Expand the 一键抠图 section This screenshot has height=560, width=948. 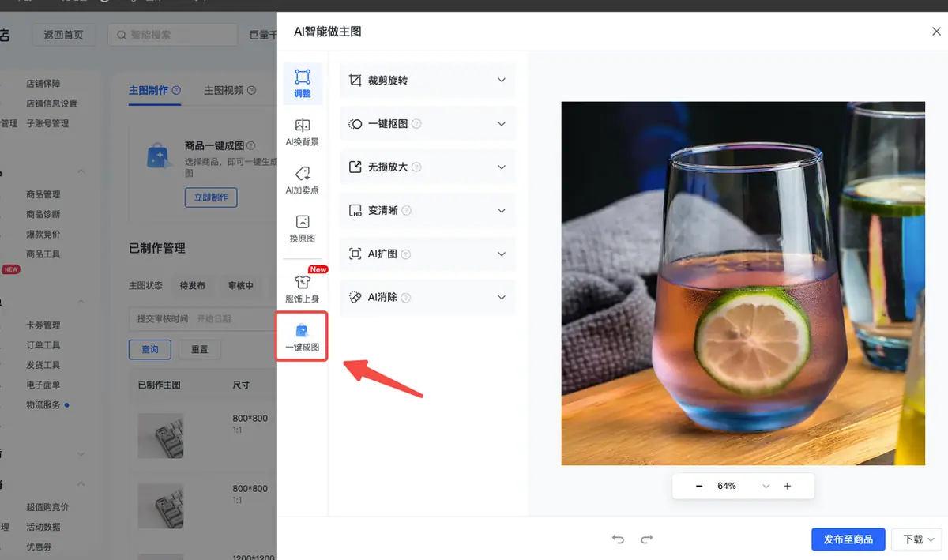[501, 124]
